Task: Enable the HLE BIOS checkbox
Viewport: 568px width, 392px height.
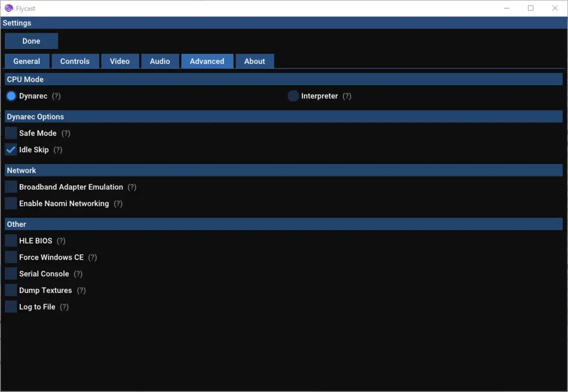Action: [10, 241]
